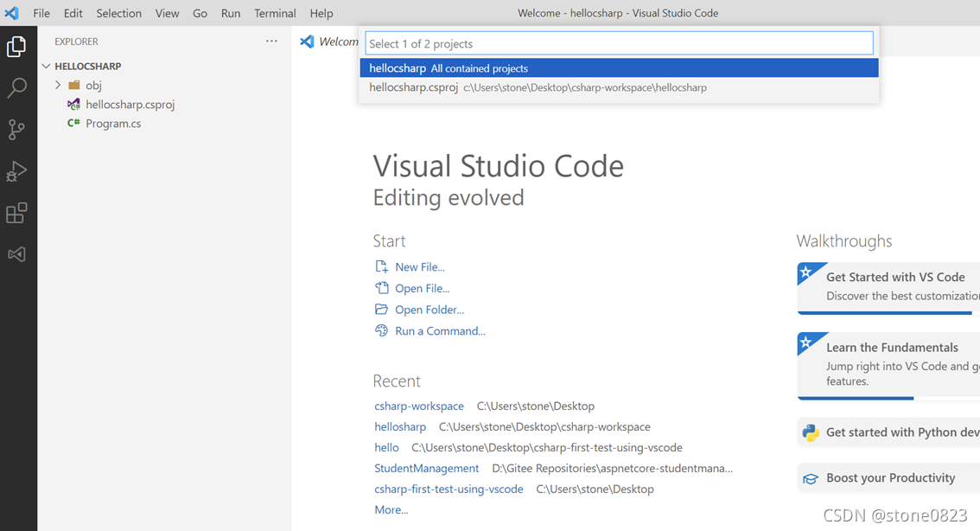Open the Terminal menu

275,13
